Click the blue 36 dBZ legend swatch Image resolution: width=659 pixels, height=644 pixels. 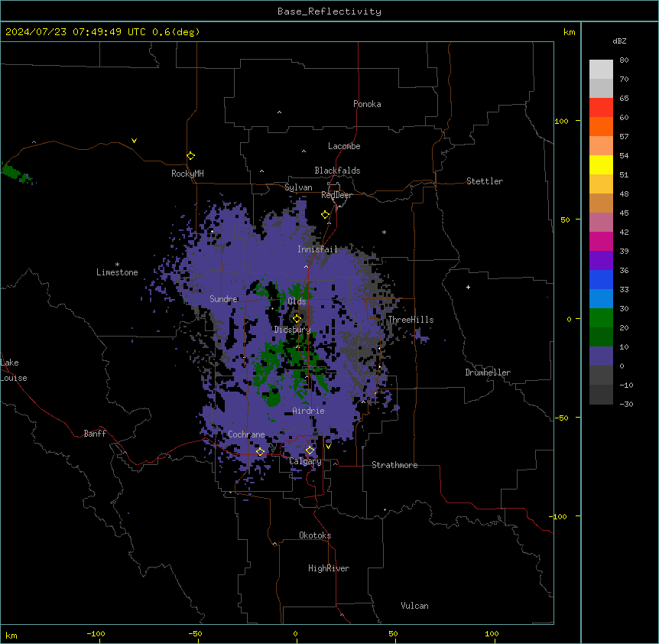[x=601, y=279]
